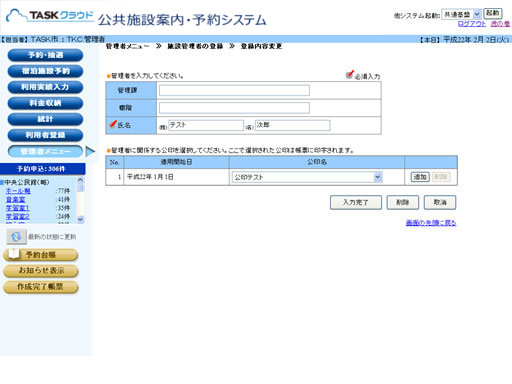The height and width of the screenshot is (384, 512).
Task: Click the refresh status icon
Action: [16, 237]
